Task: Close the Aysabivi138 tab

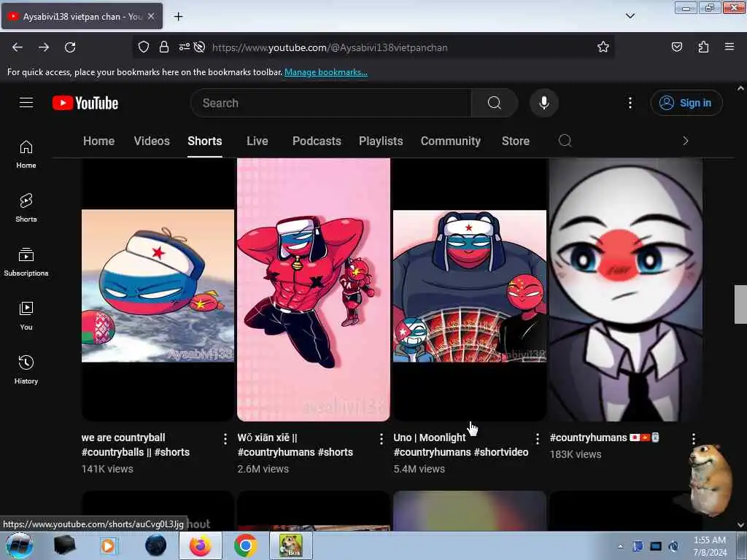Action: (x=151, y=16)
